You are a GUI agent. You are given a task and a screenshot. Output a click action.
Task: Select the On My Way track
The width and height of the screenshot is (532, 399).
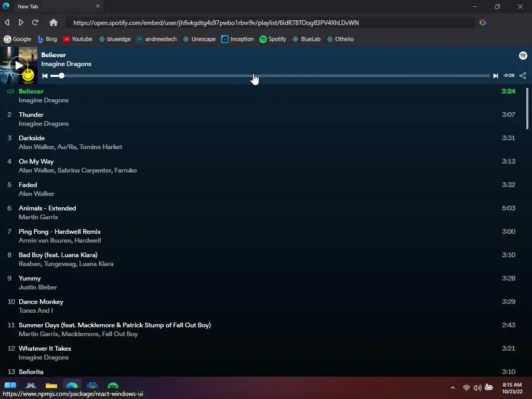pos(261,166)
